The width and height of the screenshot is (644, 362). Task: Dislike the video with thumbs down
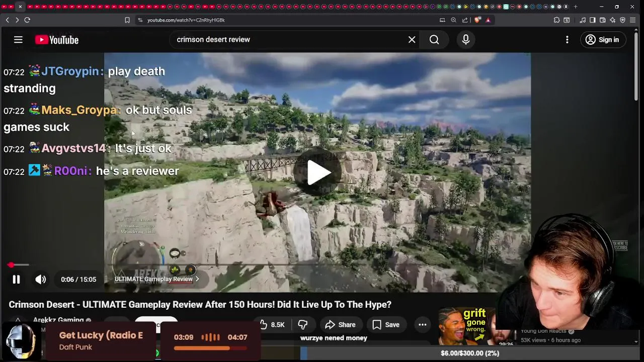tap(302, 325)
